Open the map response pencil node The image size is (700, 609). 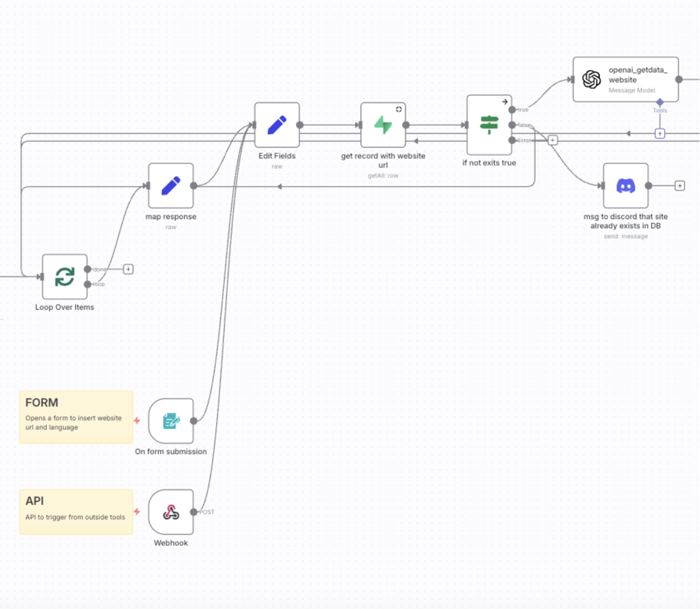click(x=171, y=186)
